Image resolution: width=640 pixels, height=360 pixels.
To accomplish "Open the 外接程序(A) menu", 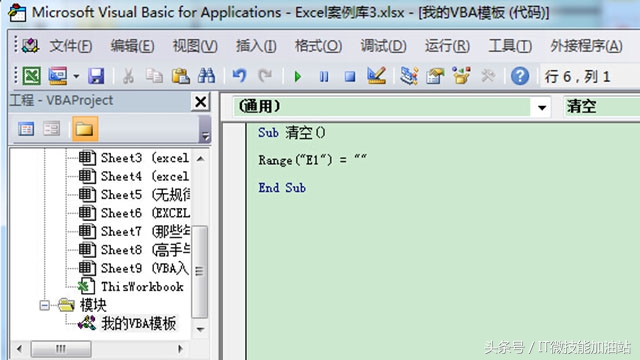I will click(586, 46).
